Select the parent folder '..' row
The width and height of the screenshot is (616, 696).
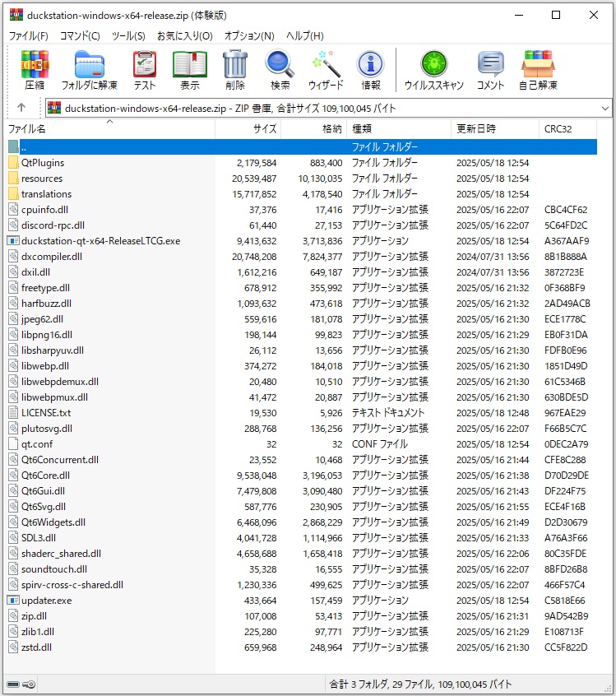click(x=302, y=146)
